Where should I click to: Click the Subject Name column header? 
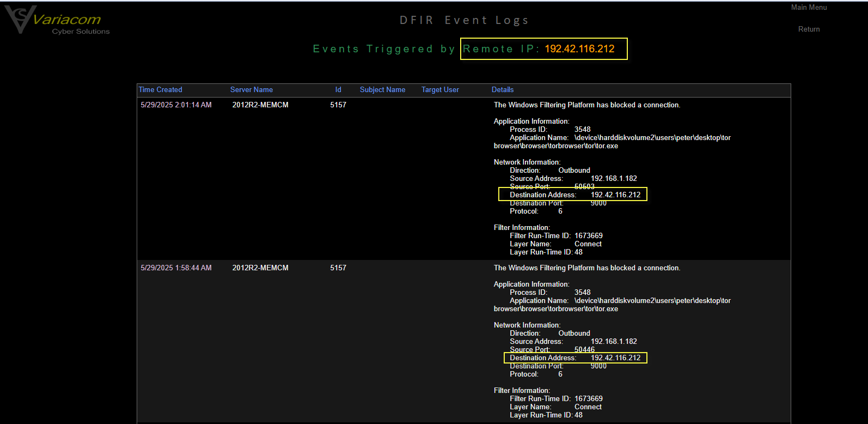[x=382, y=90]
